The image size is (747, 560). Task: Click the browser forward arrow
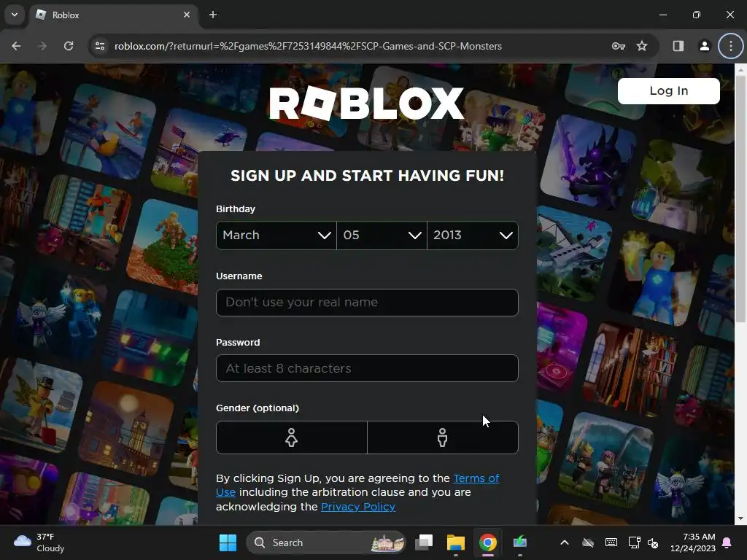tap(42, 46)
